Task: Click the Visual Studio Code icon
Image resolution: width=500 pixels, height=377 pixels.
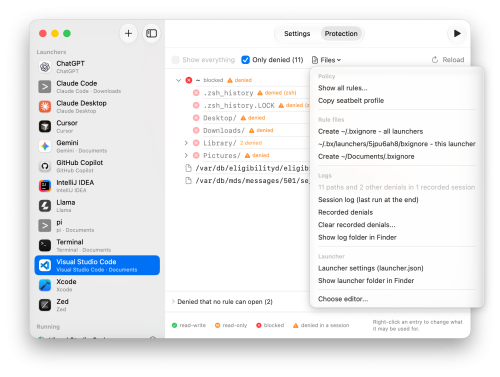Action: tap(45, 265)
